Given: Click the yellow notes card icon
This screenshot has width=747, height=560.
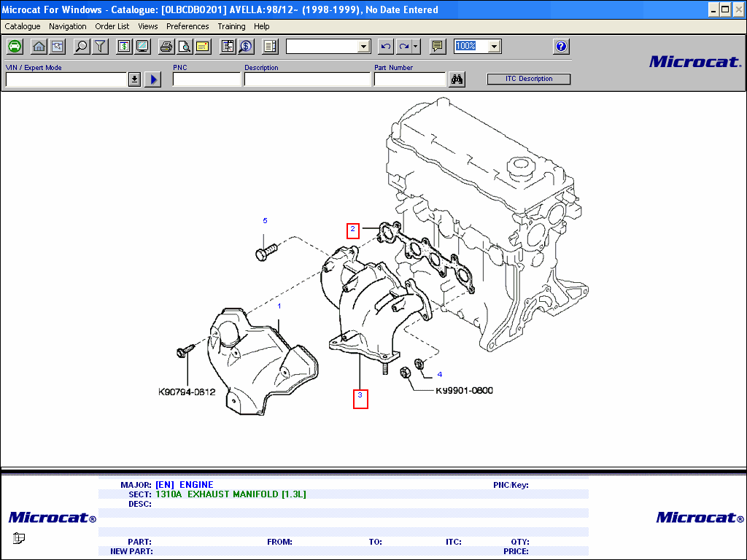Looking at the screenshot, I should (x=203, y=46).
